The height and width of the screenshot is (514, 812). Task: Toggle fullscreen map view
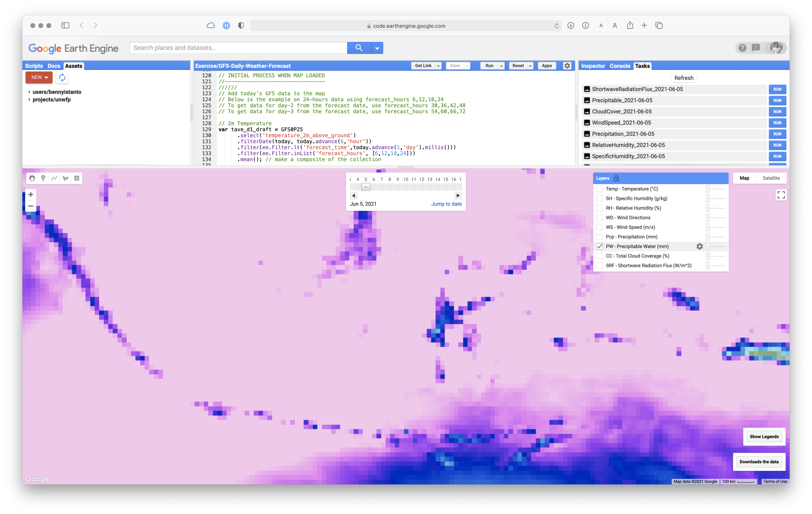(781, 195)
